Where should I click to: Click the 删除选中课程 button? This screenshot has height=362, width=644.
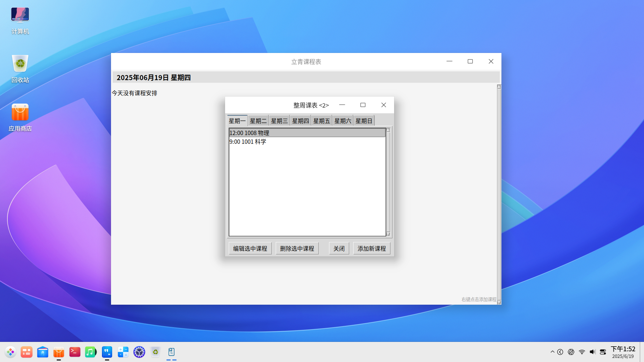click(x=297, y=248)
